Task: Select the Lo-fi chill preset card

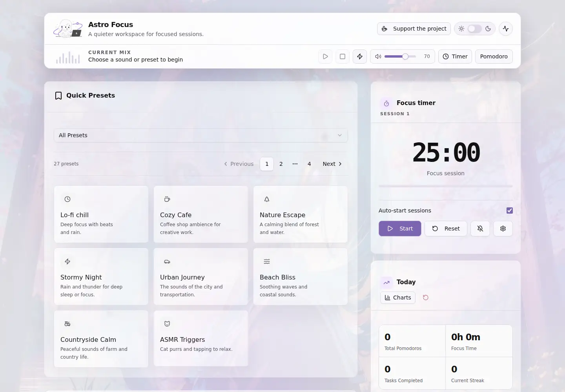Action: 101,214
